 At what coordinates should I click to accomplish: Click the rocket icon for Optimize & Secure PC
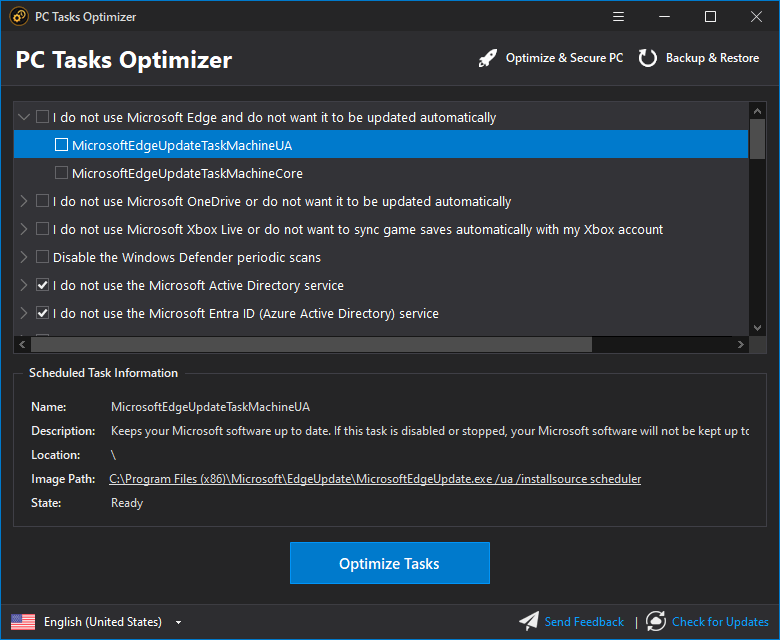[488, 58]
